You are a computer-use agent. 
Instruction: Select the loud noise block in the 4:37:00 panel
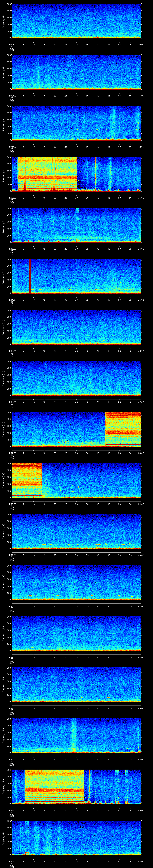point(123,429)
